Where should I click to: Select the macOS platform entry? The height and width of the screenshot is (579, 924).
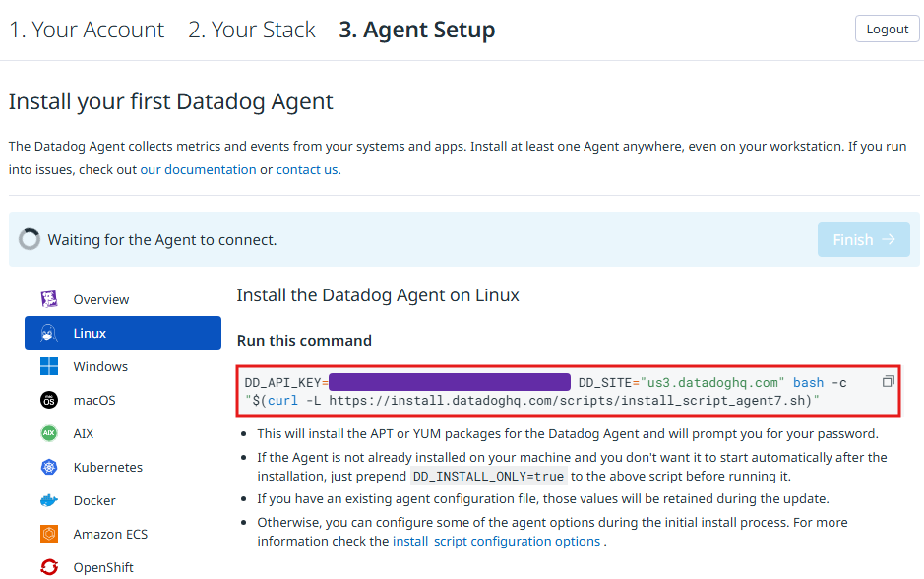point(123,400)
